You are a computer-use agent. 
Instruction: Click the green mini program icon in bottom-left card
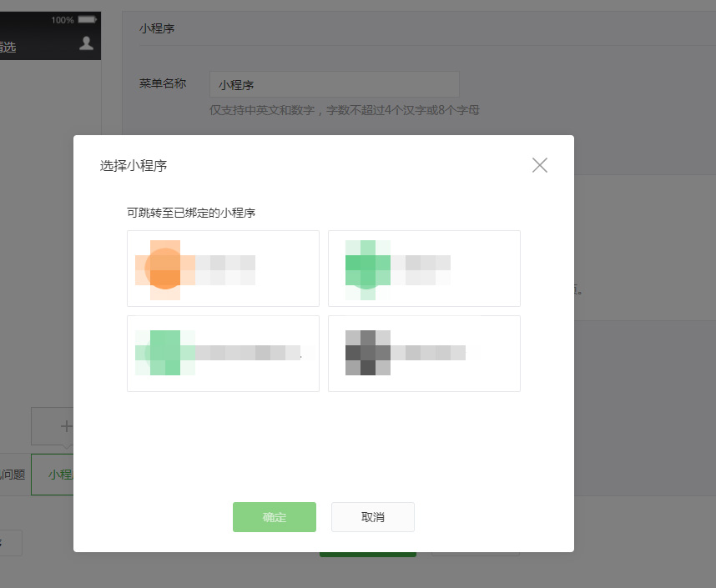[x=164, y=353]
